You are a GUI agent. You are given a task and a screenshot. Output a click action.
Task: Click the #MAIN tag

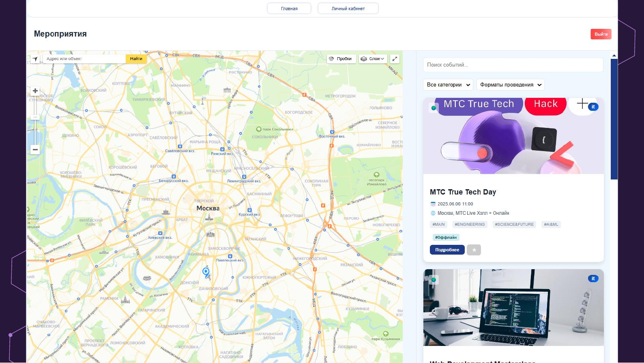tap(438, 225)
